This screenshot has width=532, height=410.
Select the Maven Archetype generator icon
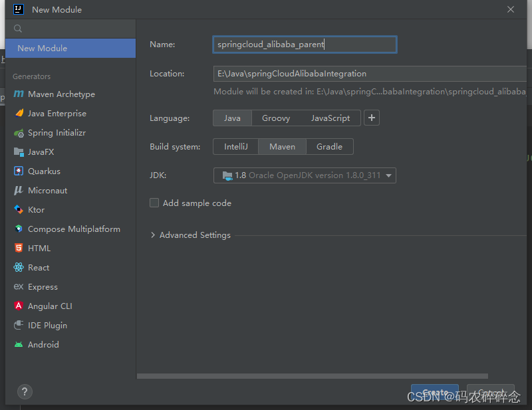tap(19, 94)
